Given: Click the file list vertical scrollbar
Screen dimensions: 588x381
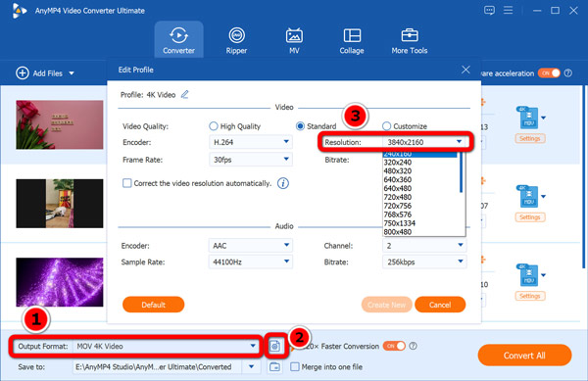Looking at the screenshot, I should coord(583,176).
